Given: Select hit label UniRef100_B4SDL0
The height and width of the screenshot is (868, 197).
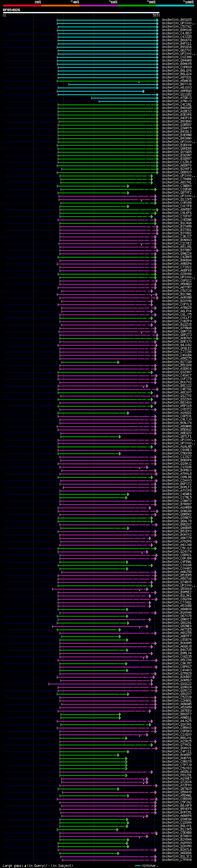Looking at the screenshot, I should click(177, 132).
